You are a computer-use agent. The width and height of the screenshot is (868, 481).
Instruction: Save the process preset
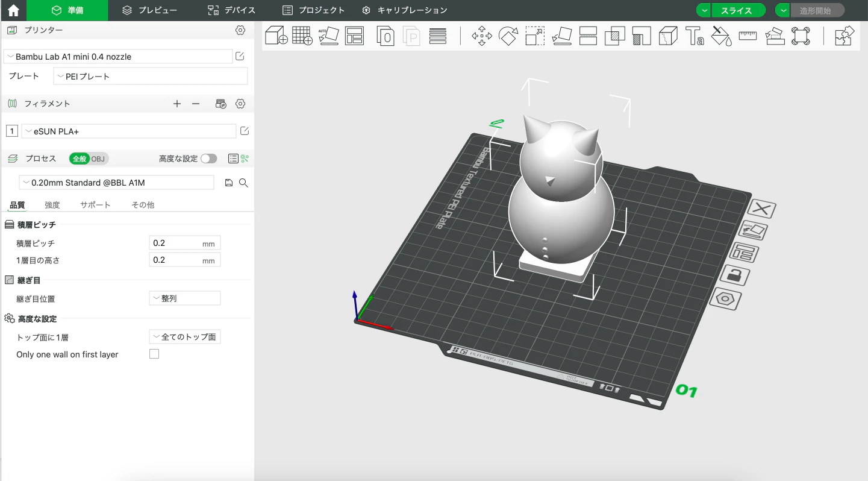229,183
